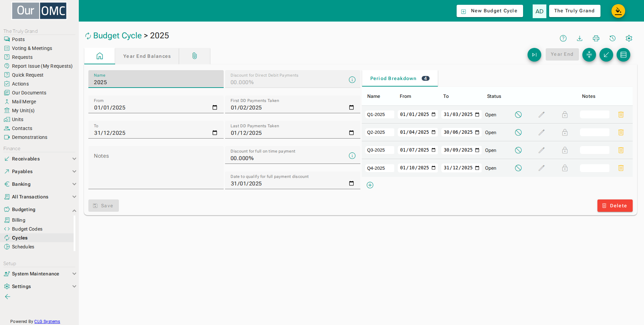
Task: Delete the Q4-2025 period row
Action: tap(621, 168)
